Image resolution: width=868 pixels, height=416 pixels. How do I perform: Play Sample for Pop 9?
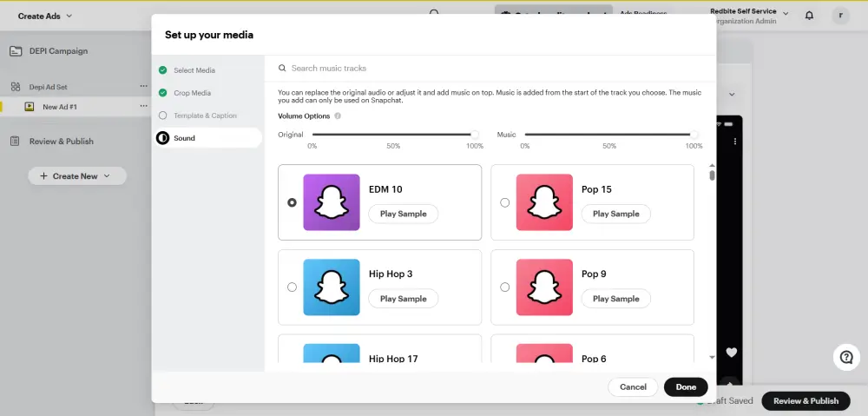[x=615, y=299]
